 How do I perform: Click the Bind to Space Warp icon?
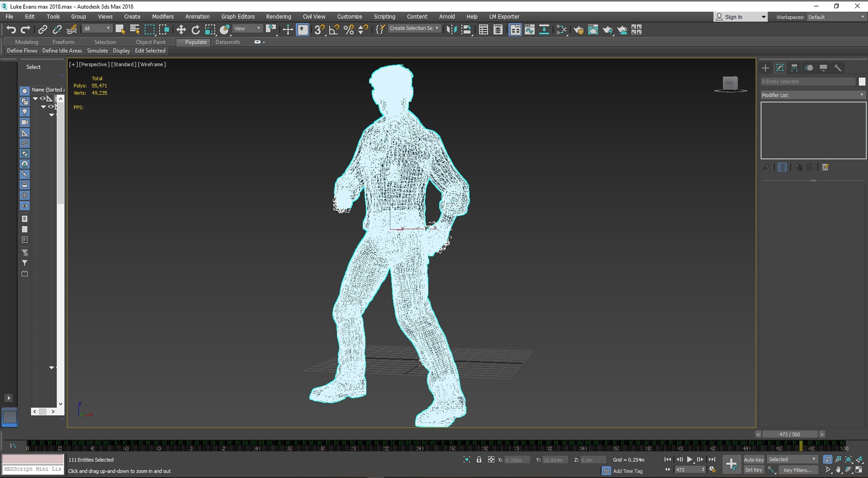72,30
